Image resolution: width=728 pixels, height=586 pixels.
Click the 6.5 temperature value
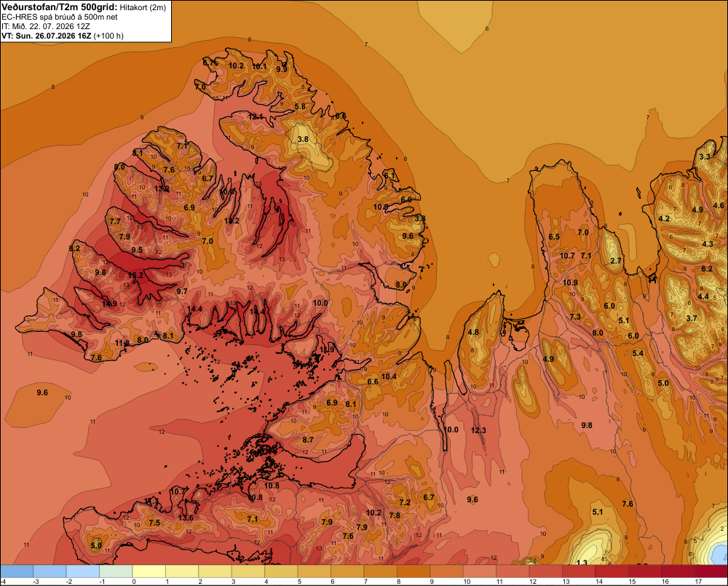point(554,237)
